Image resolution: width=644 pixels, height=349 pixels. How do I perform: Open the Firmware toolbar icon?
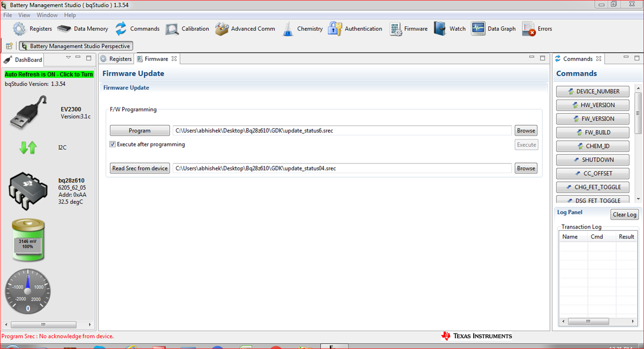395,29
